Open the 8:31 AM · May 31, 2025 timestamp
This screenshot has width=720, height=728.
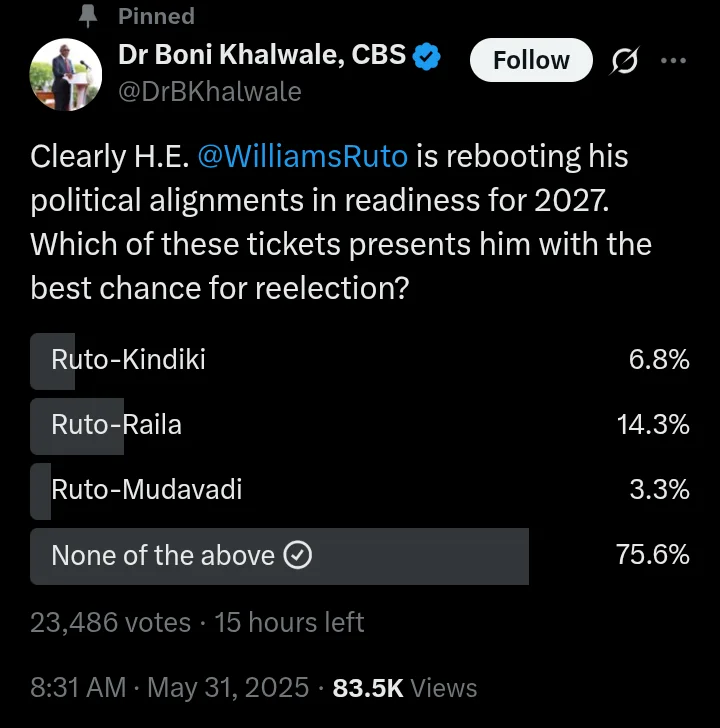pyautogui.click(x=169, y=687)
